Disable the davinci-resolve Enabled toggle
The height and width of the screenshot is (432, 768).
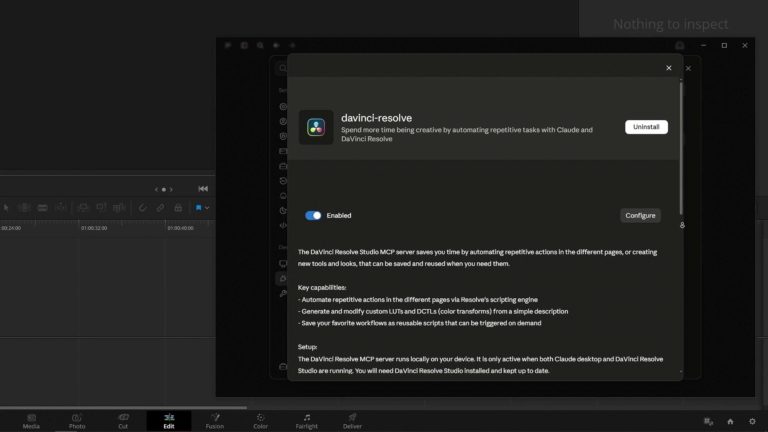click(313, 216)
